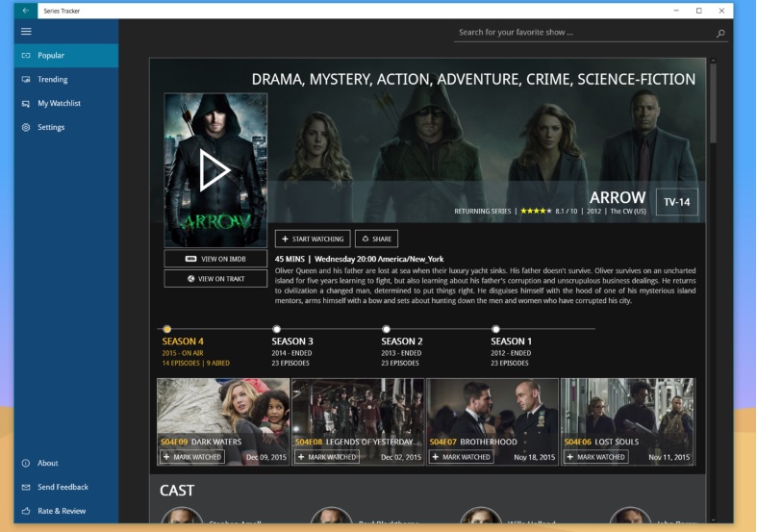The height and width of the screenshot is (532, 757).
Task: Mark Dark Waters episode as watched
Action: (191, 457)
